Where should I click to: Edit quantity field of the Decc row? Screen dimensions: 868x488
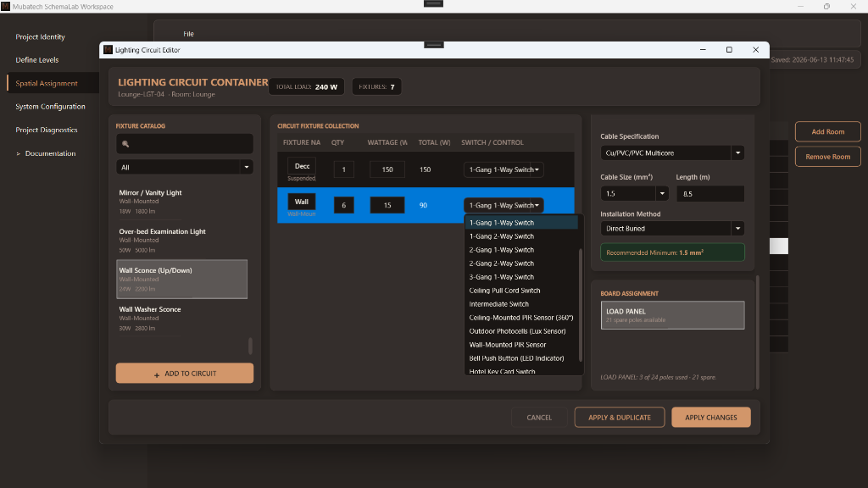point(344,169)
